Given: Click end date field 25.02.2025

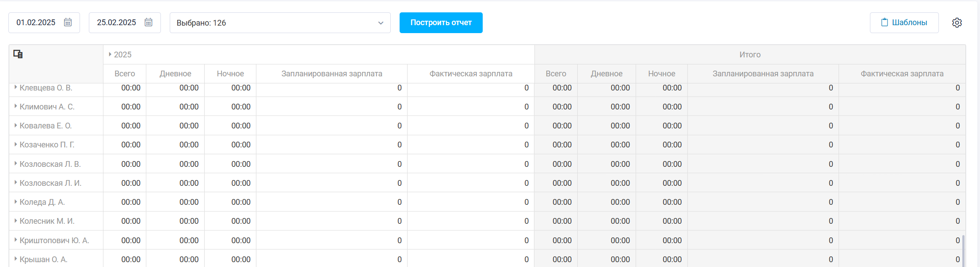Looking at the screenshot, I should click(125, 23).
